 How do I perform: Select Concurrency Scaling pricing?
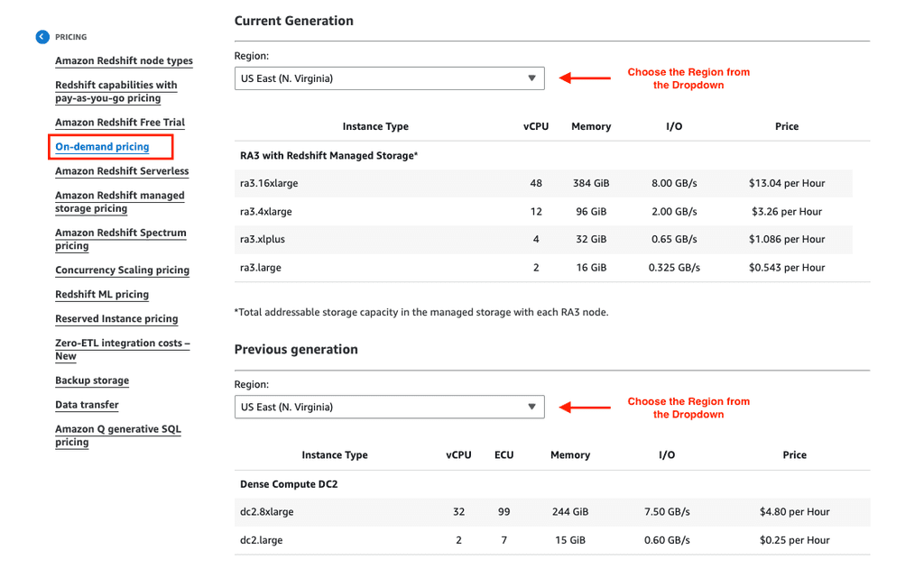point(122,270)
